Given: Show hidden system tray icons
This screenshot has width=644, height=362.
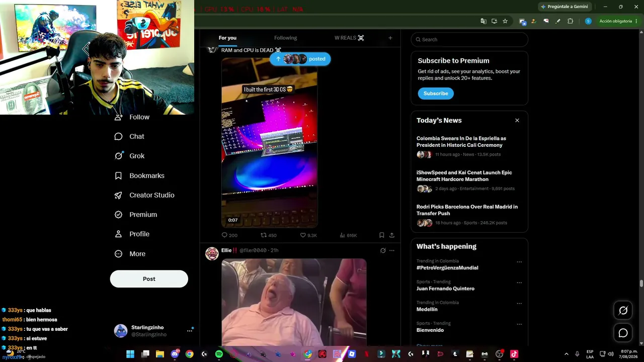Looking at the screenshot, I should pyautogui.click(x=566, y=354).
